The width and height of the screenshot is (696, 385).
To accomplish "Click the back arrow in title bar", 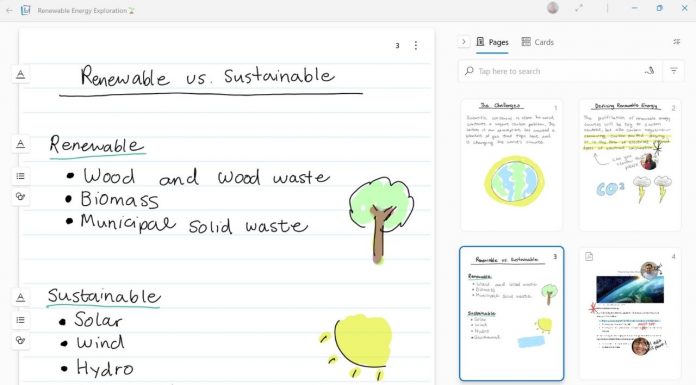I will pyautogui.click(x=9, y=10).
